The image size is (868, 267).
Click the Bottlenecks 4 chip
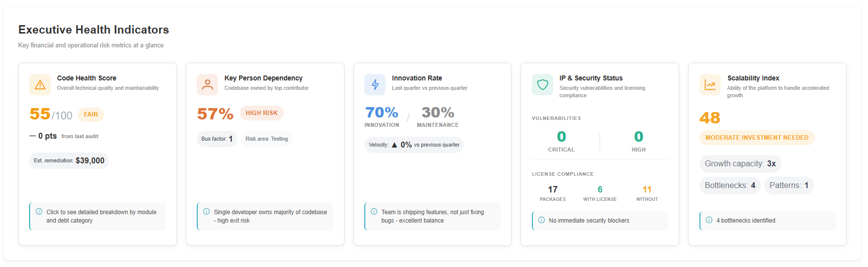pos(730,186)
